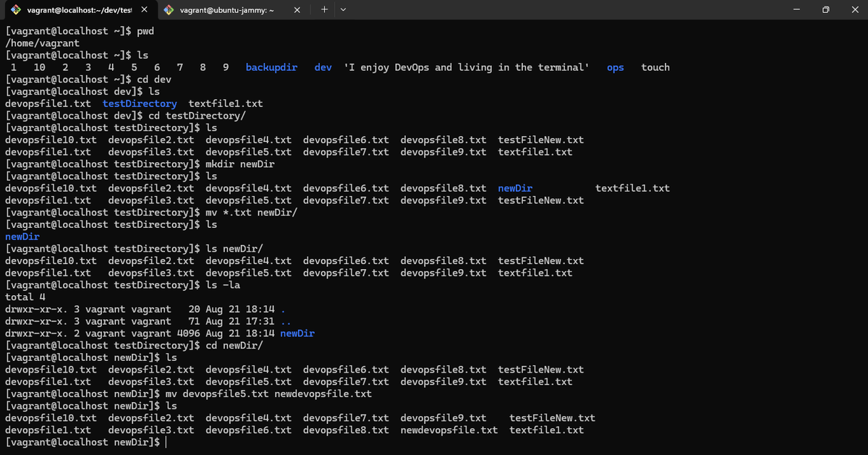The image size is (868, 455).
Task: Click the cd dev command line
Action: [88, 80]
